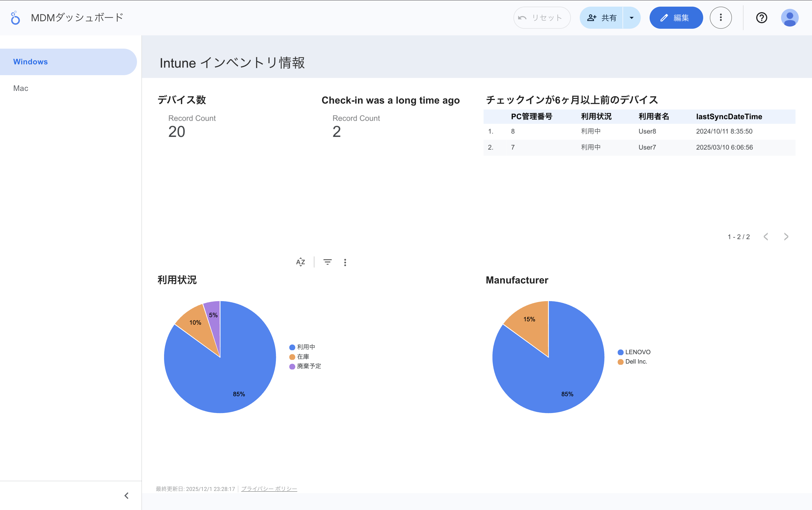
Task: Click the user account avatar
Action: click(x=789, y=18)
